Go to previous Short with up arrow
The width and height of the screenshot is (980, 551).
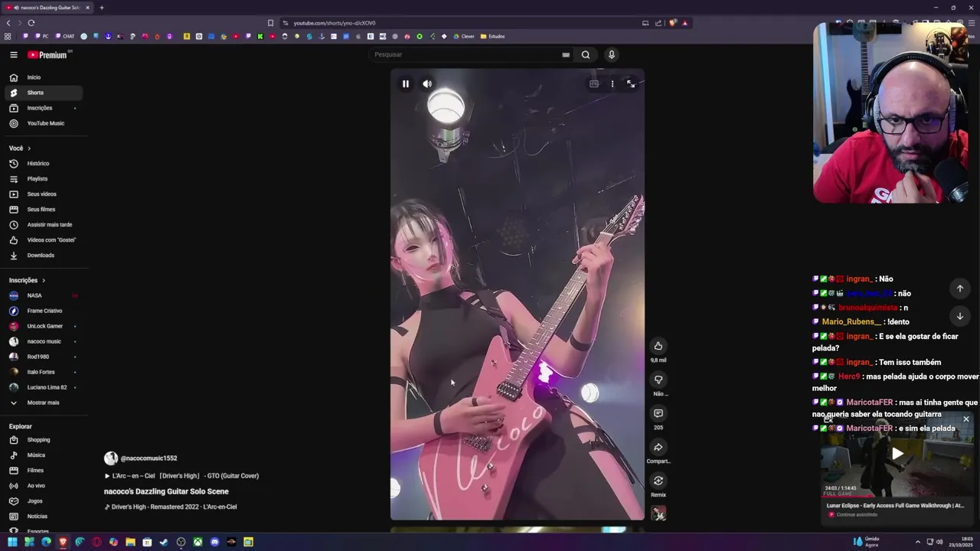point(960,289)
